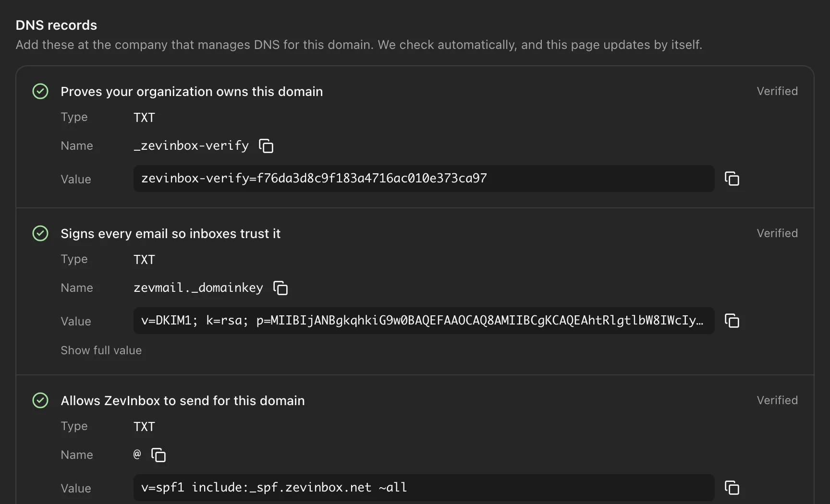Copy the DKIM value
830x504 pixels.
(732, 321)
